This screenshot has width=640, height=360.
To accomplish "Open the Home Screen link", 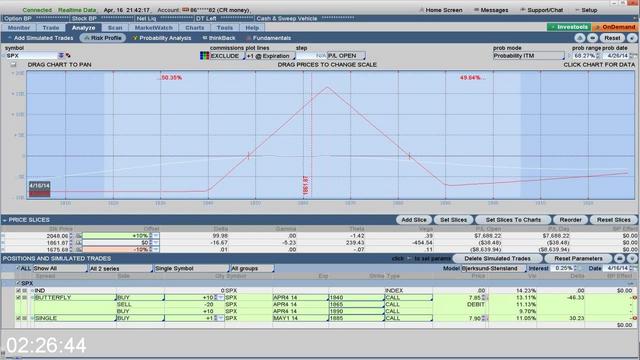I will [441, 10].
